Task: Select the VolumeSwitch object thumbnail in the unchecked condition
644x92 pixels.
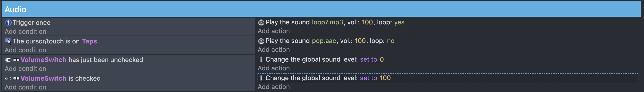Action: coord(16,60)
